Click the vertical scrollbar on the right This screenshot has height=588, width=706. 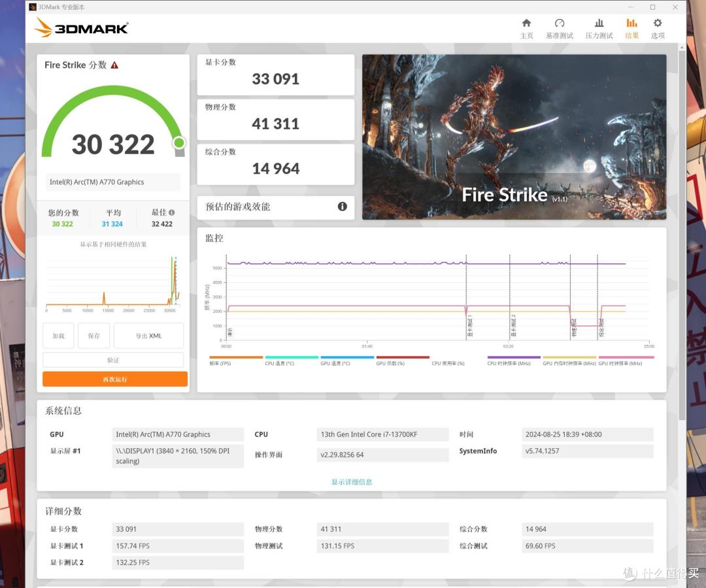pos(682,234)
